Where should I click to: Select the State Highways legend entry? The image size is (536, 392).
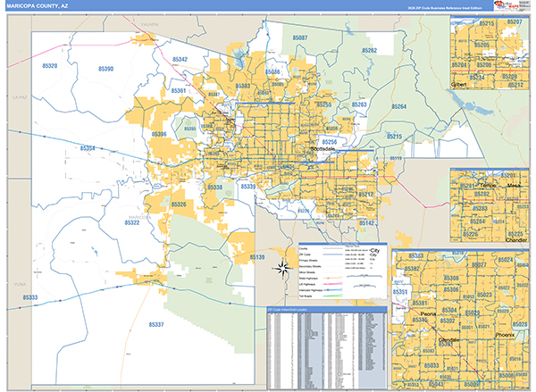click(x=309, y=276)
